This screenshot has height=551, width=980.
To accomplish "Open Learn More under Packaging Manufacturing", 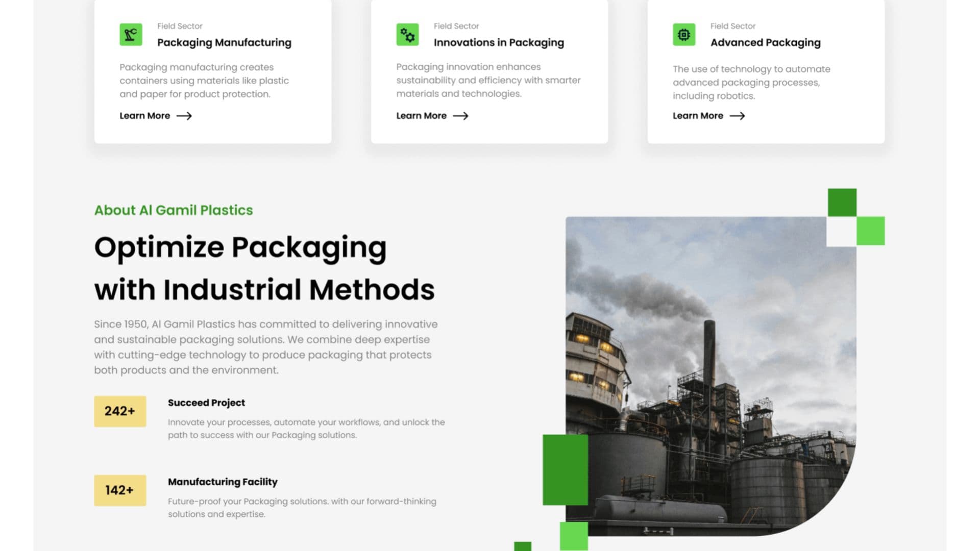I will (145, 116).
